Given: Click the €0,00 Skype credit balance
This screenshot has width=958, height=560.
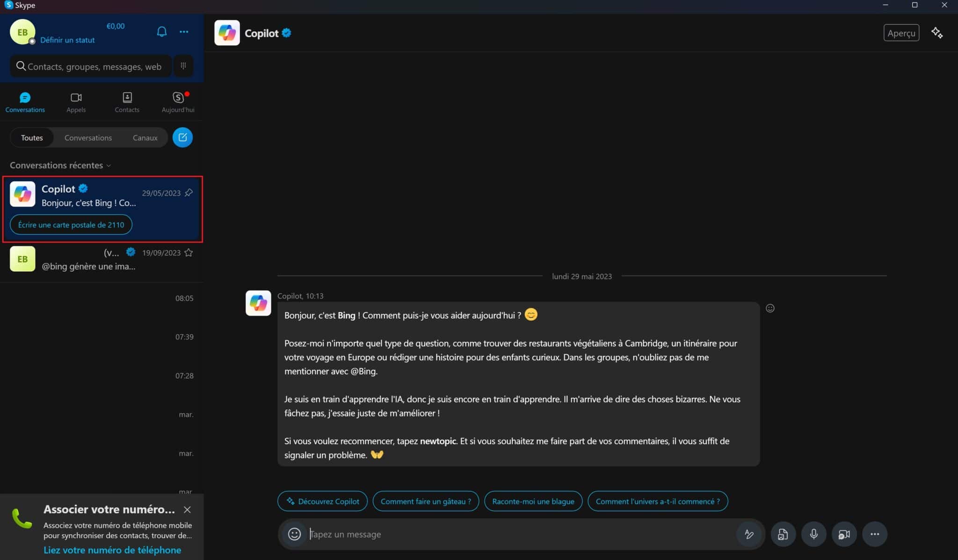Looking at the screenshot, I should [x=116, y=26].
